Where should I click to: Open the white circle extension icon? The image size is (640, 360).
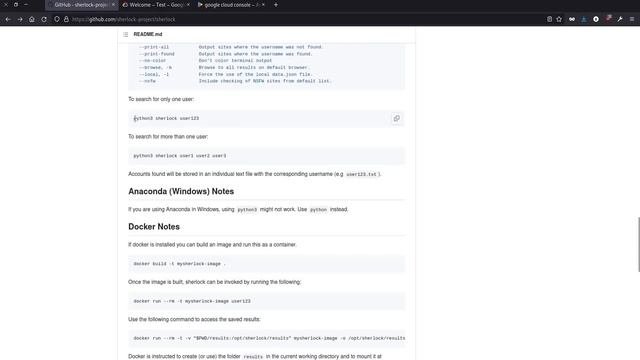(x=596, y=19)
